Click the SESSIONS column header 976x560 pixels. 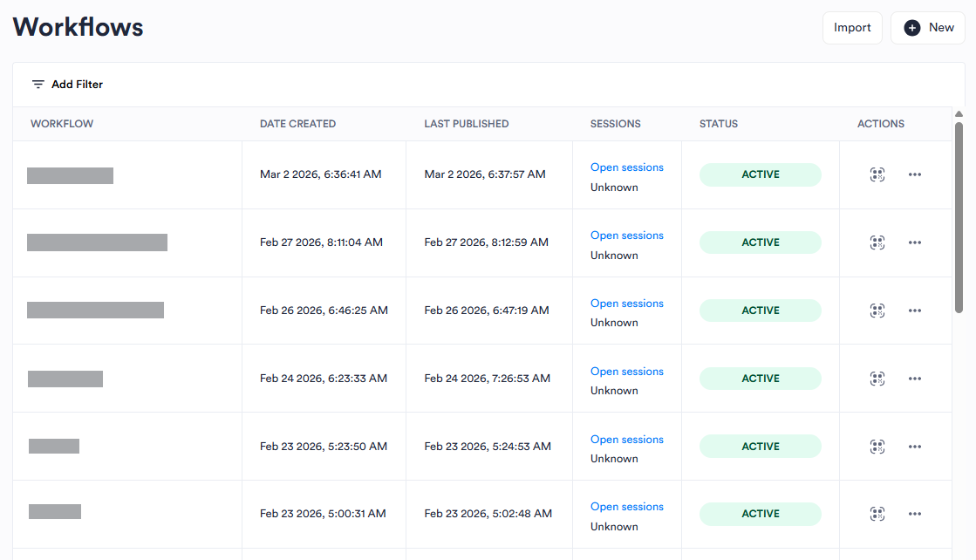point(615,124)
